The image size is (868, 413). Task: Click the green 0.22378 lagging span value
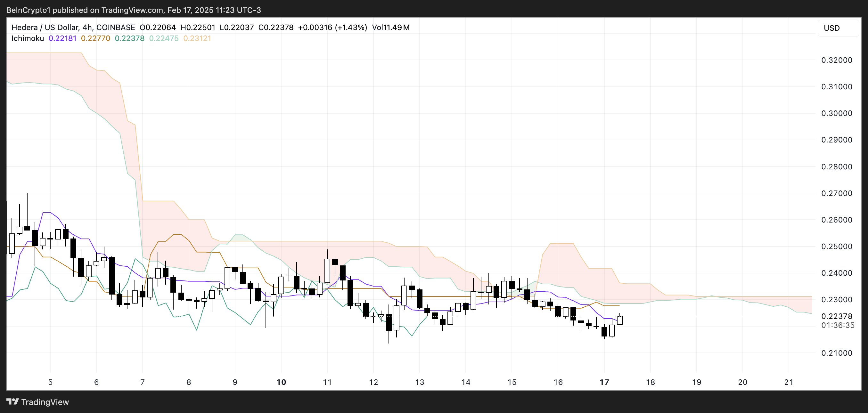(129, 38)
